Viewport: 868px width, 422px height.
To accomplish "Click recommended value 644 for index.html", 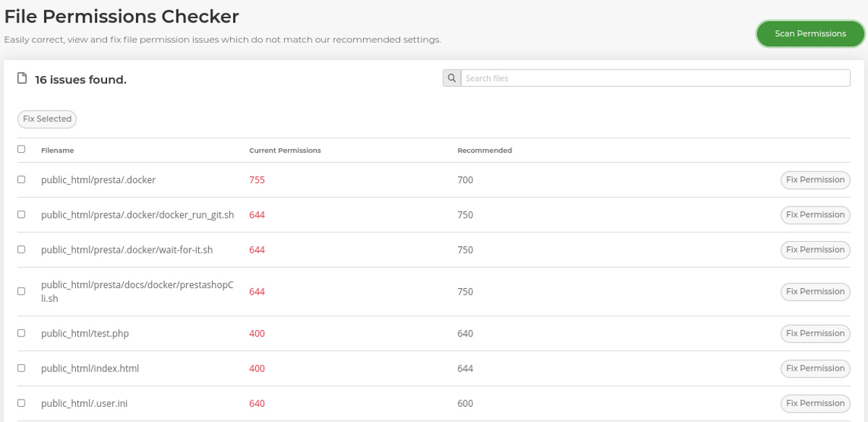I will tap(465, 368).
